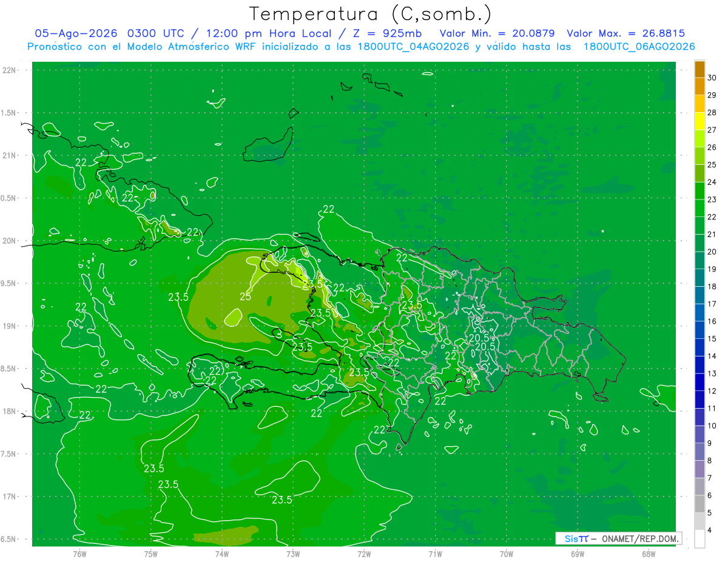This screenshot has height=562, width=728.
Task: Click the "Valor Min. = 20.0879" value
Action: click(498, 33)
